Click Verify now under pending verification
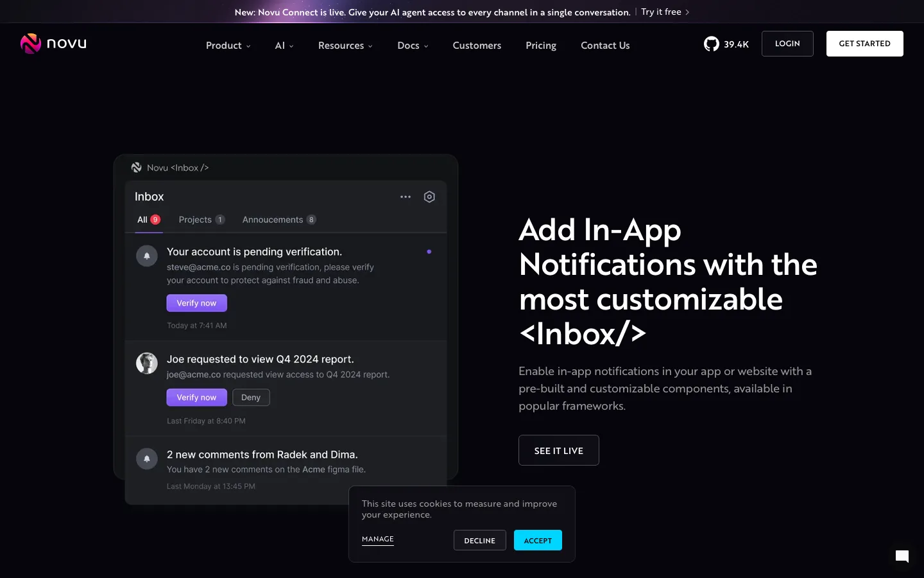This screenshot has height=578, width=924. 197,303
